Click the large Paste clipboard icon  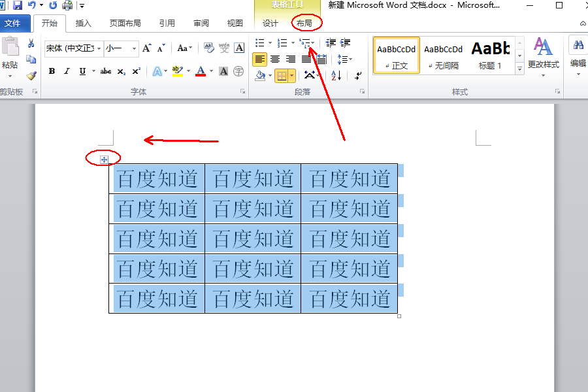coord(10,47)
